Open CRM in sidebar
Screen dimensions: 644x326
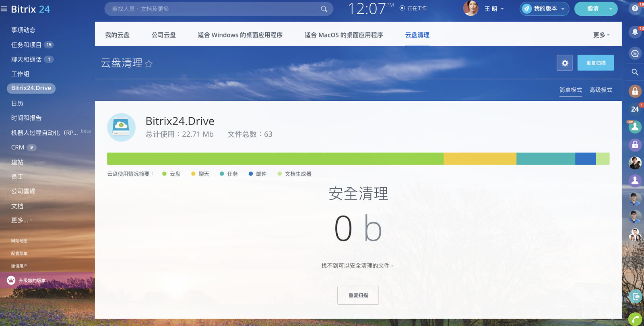coord(18,147)
